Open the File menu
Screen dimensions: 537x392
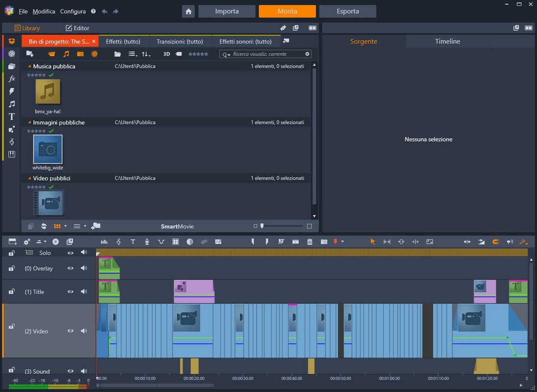coord(23,11)
